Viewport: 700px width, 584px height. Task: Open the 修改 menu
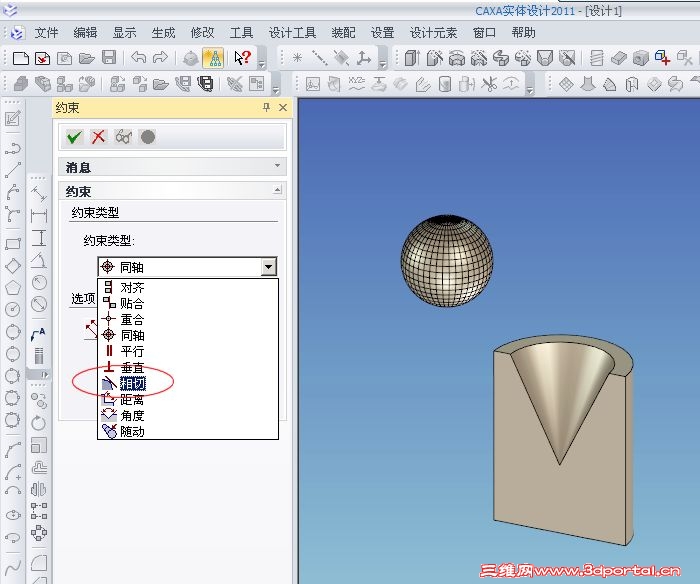202,33
